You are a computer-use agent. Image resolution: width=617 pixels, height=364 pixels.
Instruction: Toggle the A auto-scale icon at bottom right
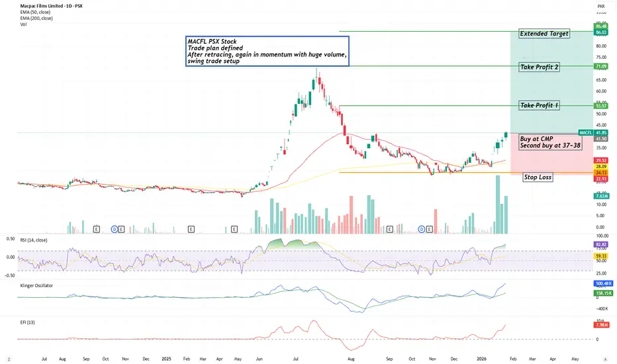point(605,359)
